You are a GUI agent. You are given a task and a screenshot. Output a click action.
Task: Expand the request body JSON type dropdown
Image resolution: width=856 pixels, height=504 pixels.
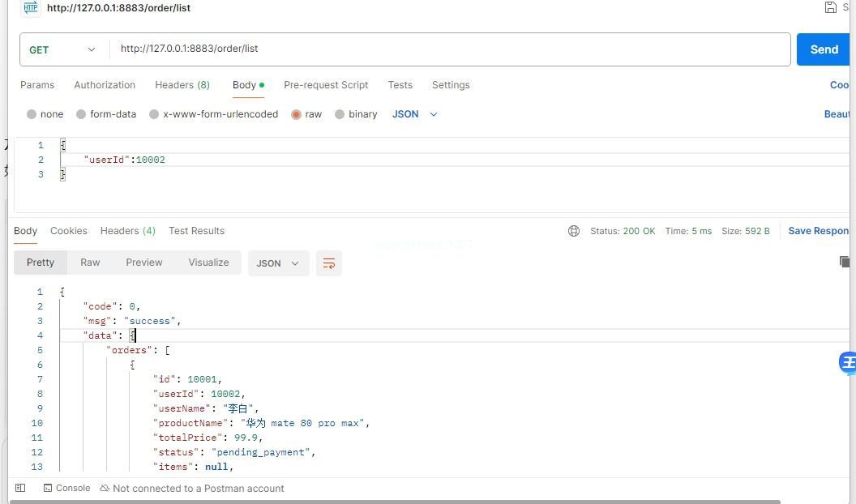[415, 114]
